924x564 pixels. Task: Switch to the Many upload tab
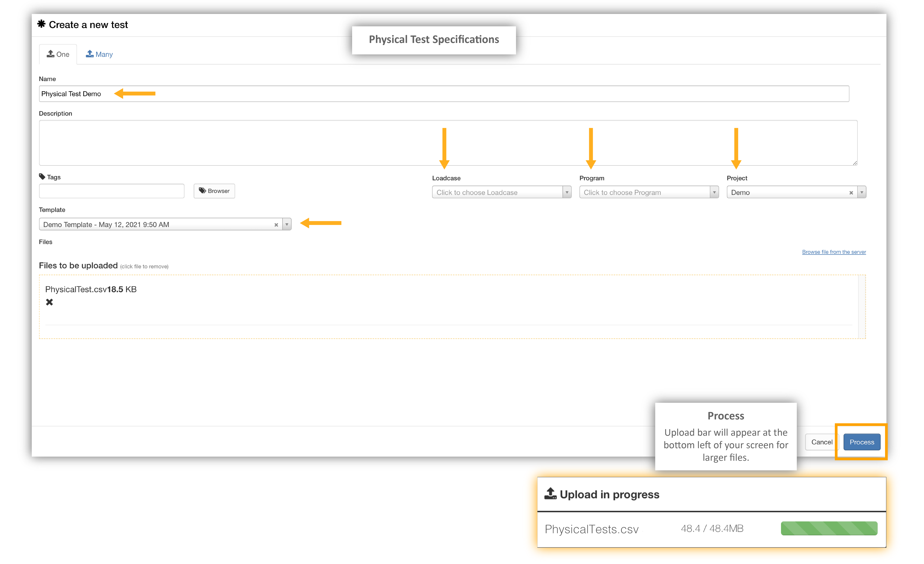tap(99, 54)
